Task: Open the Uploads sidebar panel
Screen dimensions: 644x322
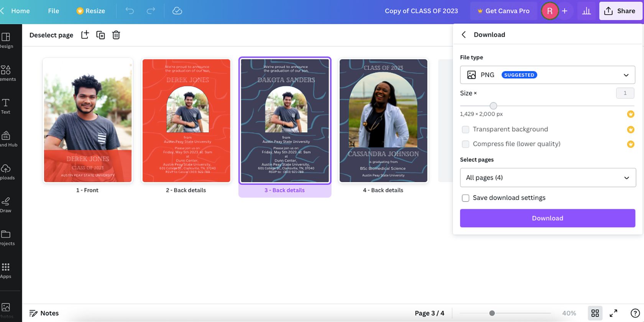Action: pyautogui.click(x=7, y=172)
